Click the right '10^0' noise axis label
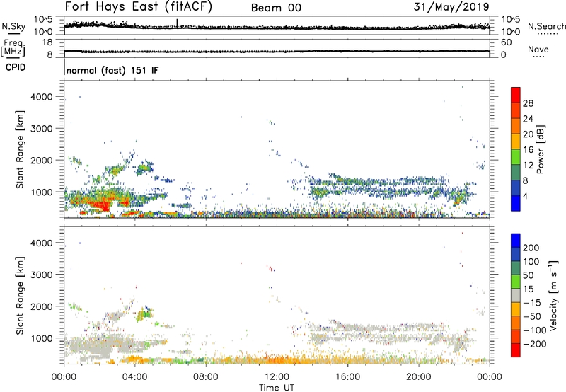 510,32
